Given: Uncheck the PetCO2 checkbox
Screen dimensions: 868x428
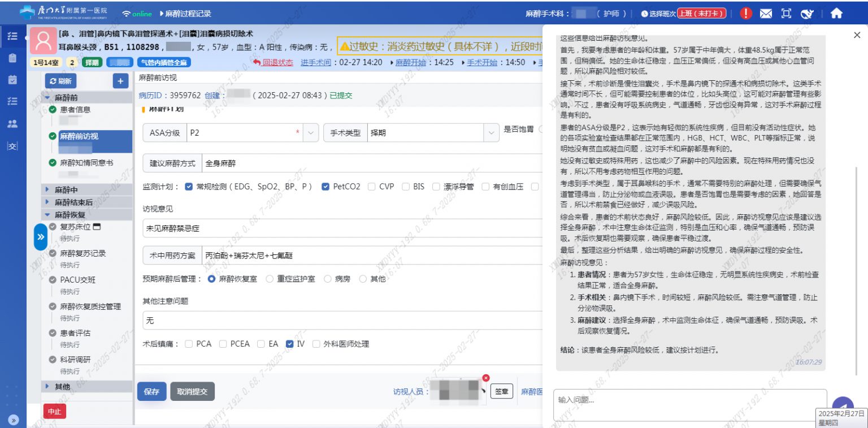Looking at the screenshot, I should pos(325,186).
